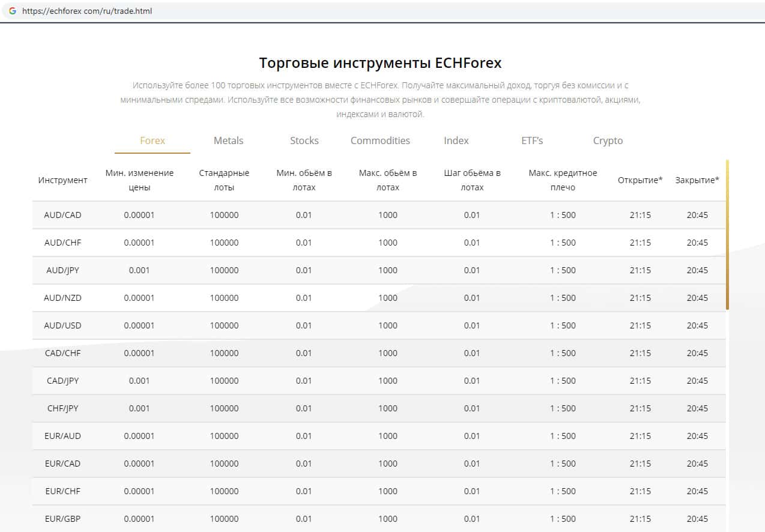This screenshot has width=765, height=532.
Task: Click the echforex URL address field
Action: pyautogui.click(x=87, y=11)
